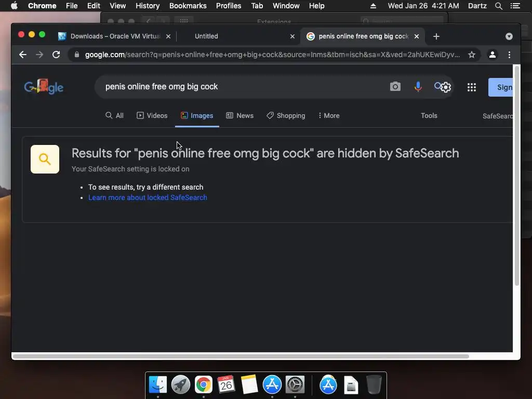This screenshot has height=399, width=532.
Task: Open the File menu
Action: [x=72, y=6]
